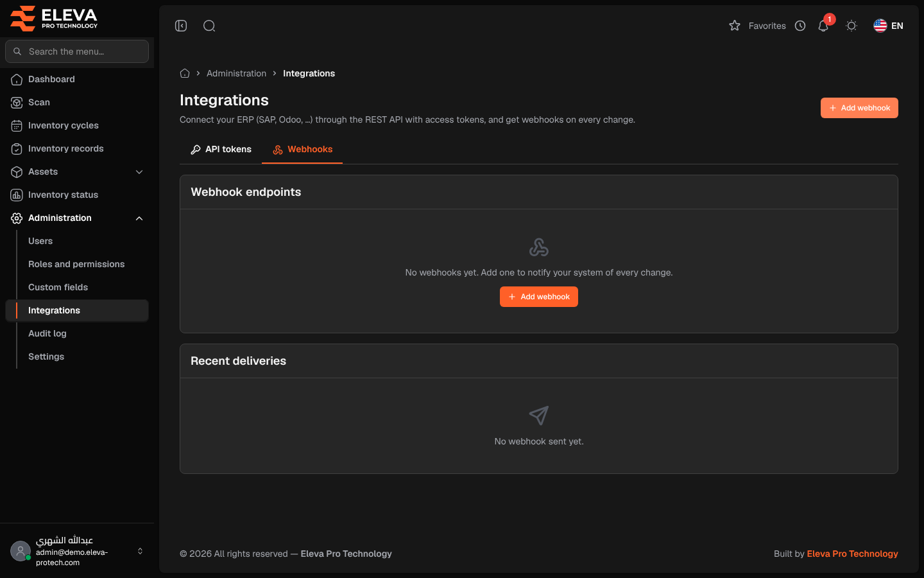Click the home breadcrumb icon
Screen dimensions: 924x578
[x=185, y=73]
